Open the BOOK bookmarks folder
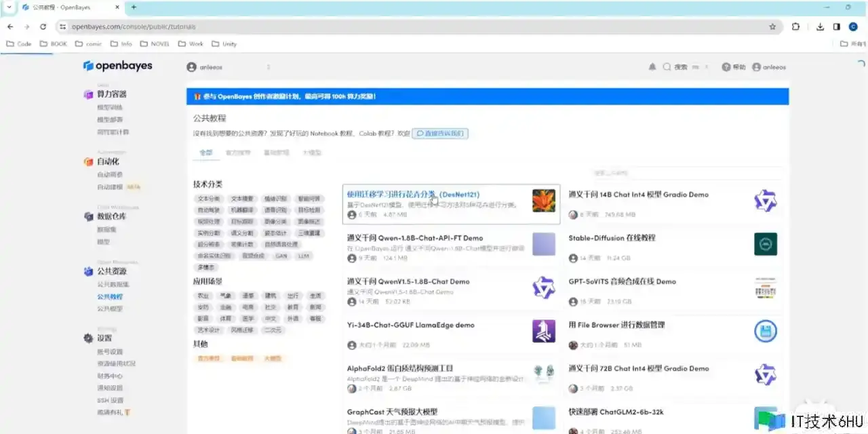The image size is (868, 434). [54, 43]
